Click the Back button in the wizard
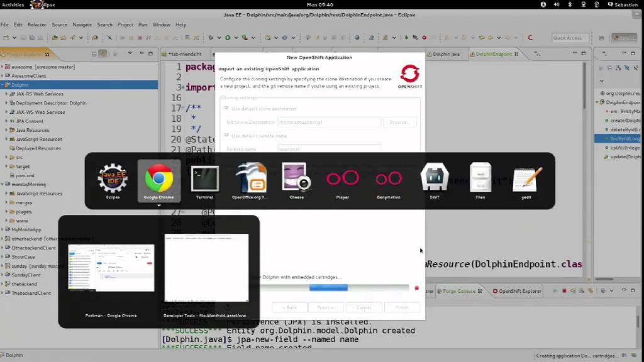Viewport: 644px width, 362px height. tap(289, 307)
